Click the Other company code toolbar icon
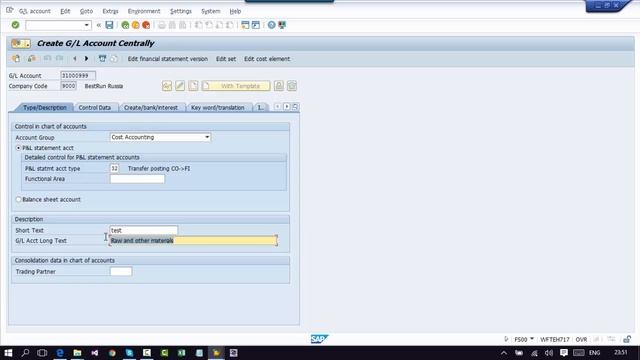 click(31, 59)
